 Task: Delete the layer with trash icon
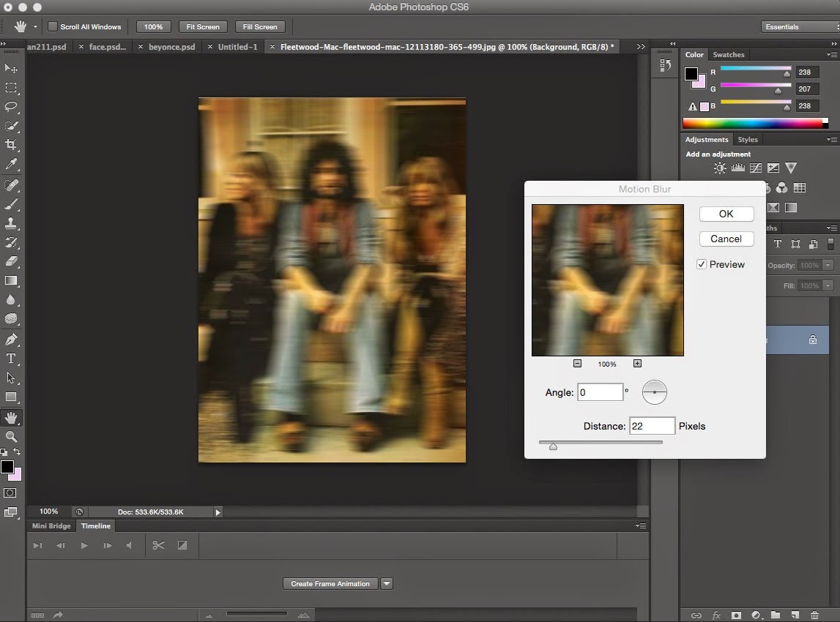(x=814, y=615)
